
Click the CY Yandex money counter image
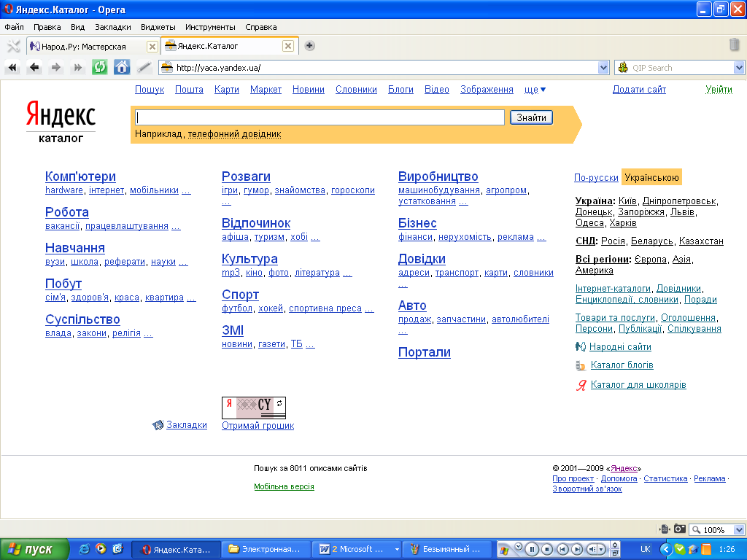pyautogui.click(x=253, y=408)
